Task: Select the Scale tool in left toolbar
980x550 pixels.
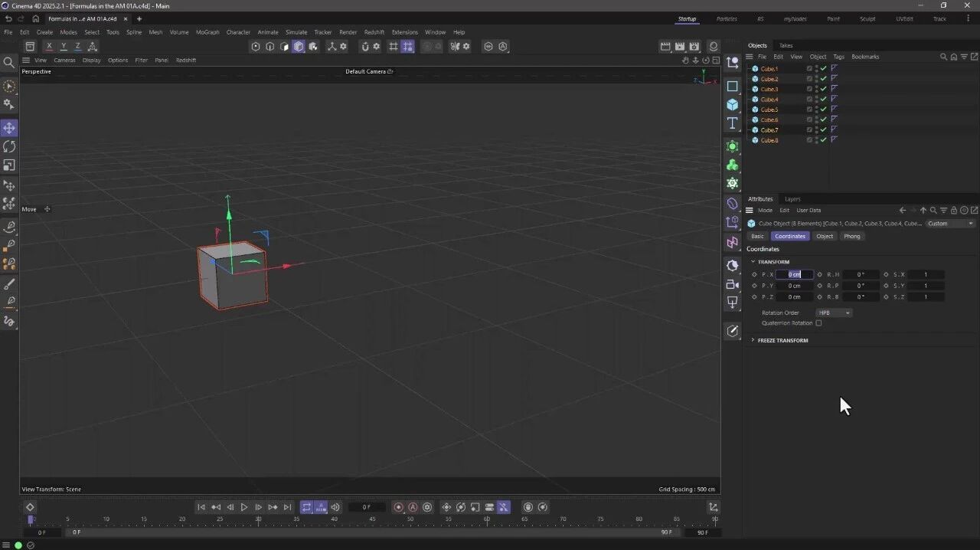Action: click(9, 165)
